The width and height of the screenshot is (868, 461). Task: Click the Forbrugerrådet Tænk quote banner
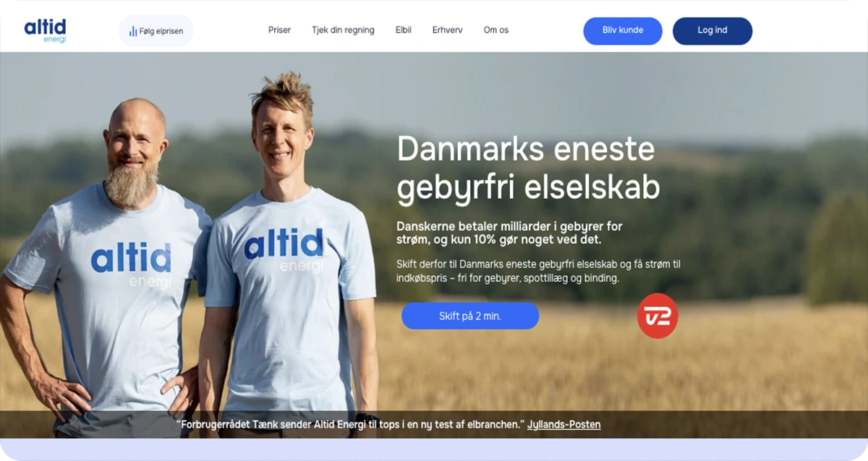434,425
